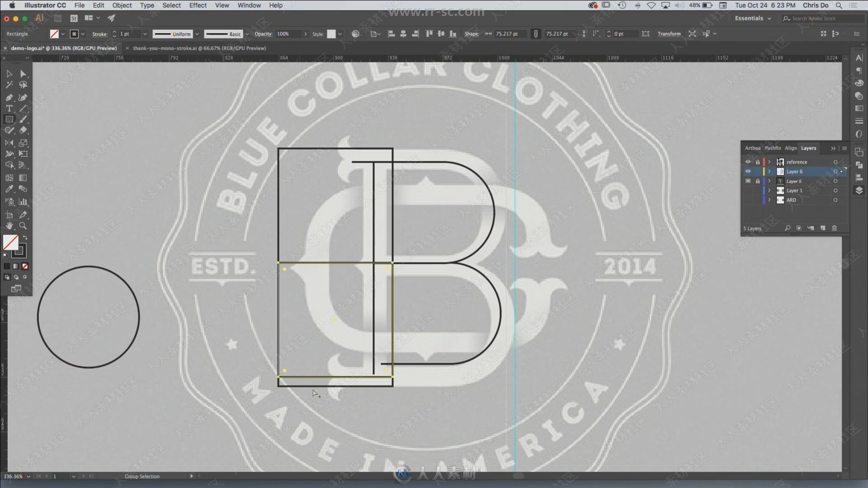Delete selection with Layers trash icon
This screenshot has height=488, width=868.
(835, 228)
